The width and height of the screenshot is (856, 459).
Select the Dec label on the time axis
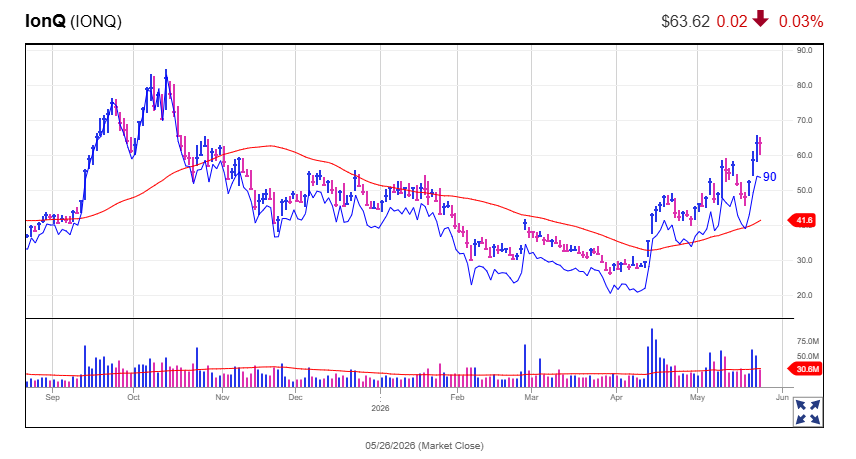tap(295, 397)
